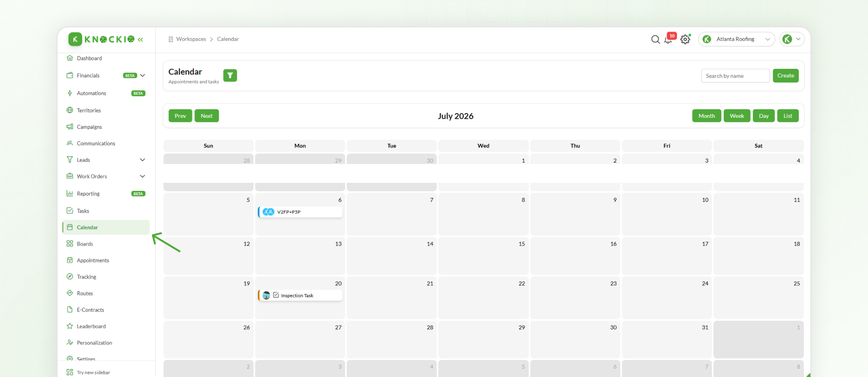This screenshot has height=377, width=868.
Task: Open the Inspection Task event on July 20
Action: (300, 295)
